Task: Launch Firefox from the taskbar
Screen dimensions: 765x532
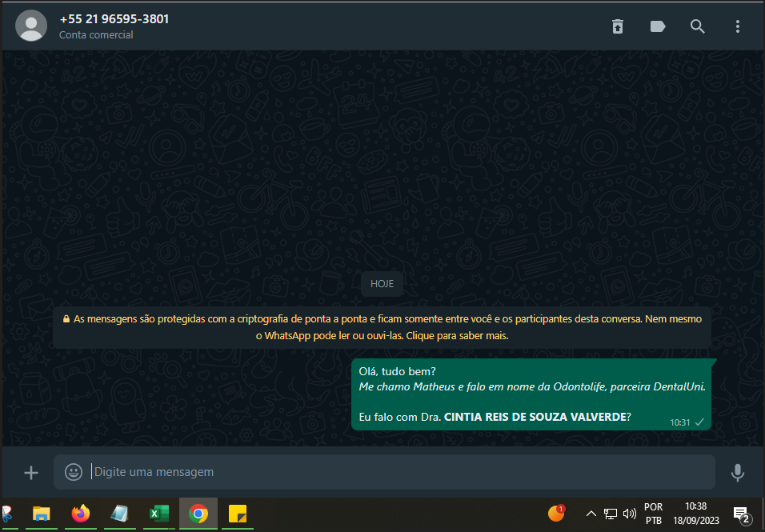Action: tap(81, 514)
